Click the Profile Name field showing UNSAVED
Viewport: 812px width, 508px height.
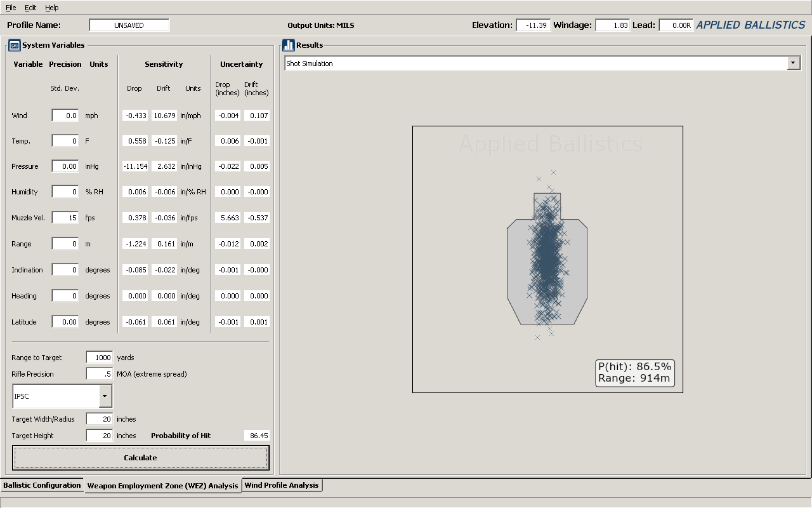129,25
